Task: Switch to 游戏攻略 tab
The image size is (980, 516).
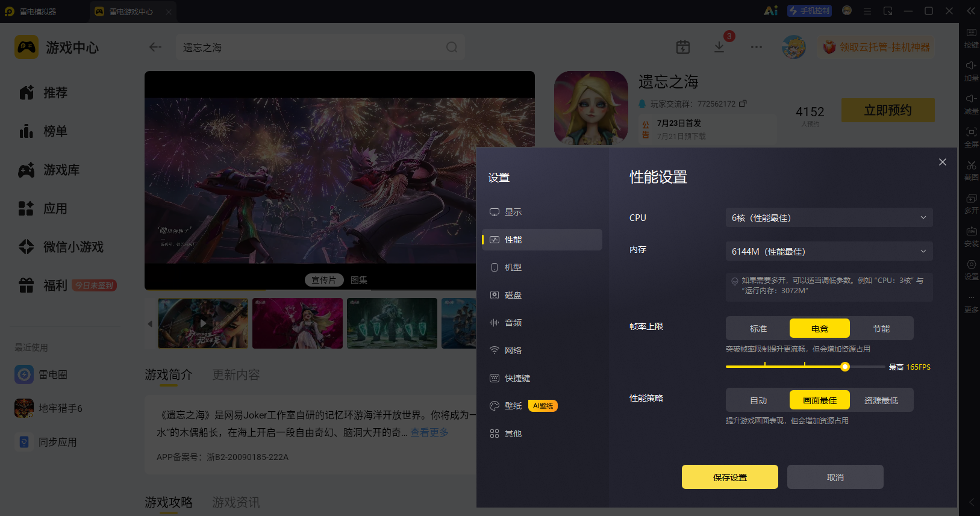Action: pyautogui.click(x=169, y=502)
